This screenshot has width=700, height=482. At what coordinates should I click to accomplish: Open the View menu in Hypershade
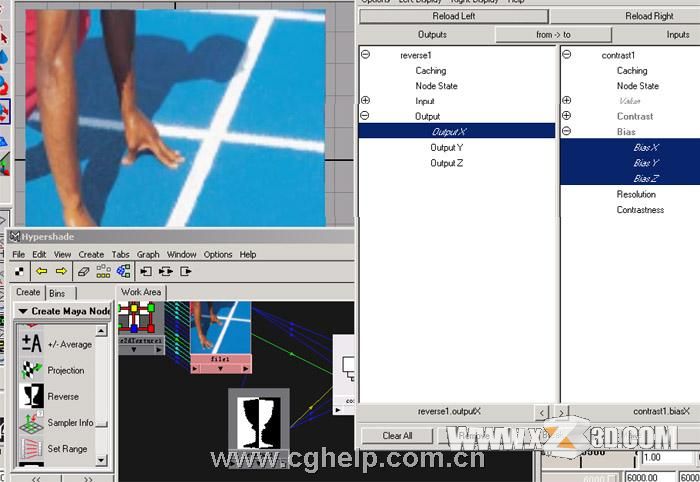pos(62,254)
